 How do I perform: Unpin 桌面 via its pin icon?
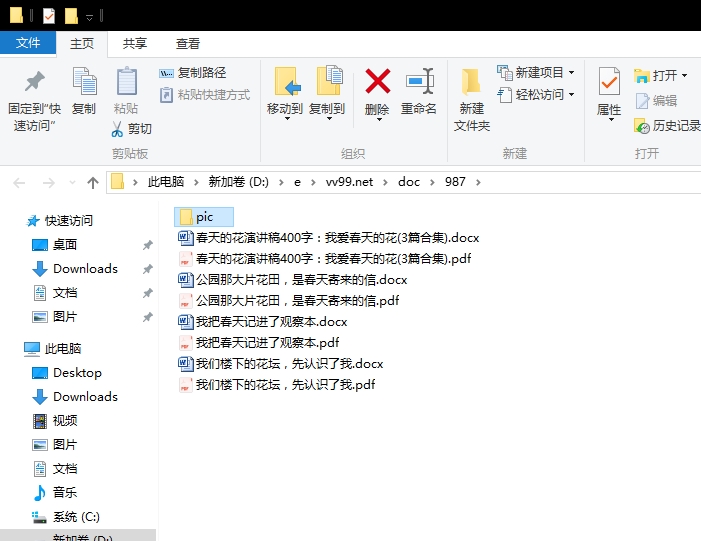coord(148,245)
